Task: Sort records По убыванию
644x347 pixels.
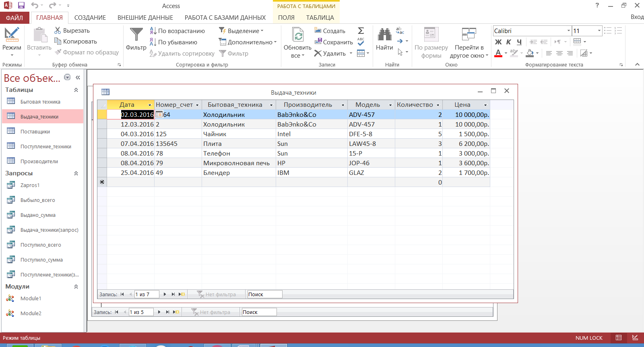Action: click(x=173, y=42)
